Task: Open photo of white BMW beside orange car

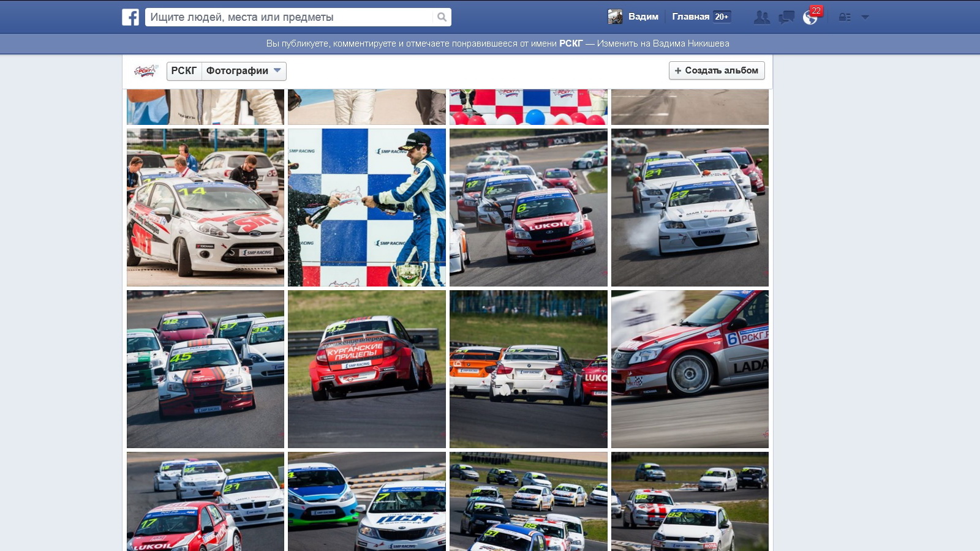Action: click(x=529, y=369)
